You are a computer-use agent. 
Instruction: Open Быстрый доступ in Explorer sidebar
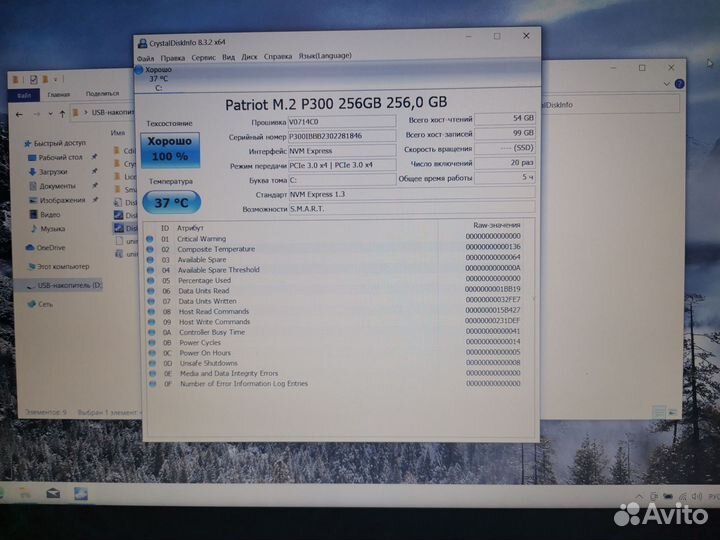click(x=55, y=143)
